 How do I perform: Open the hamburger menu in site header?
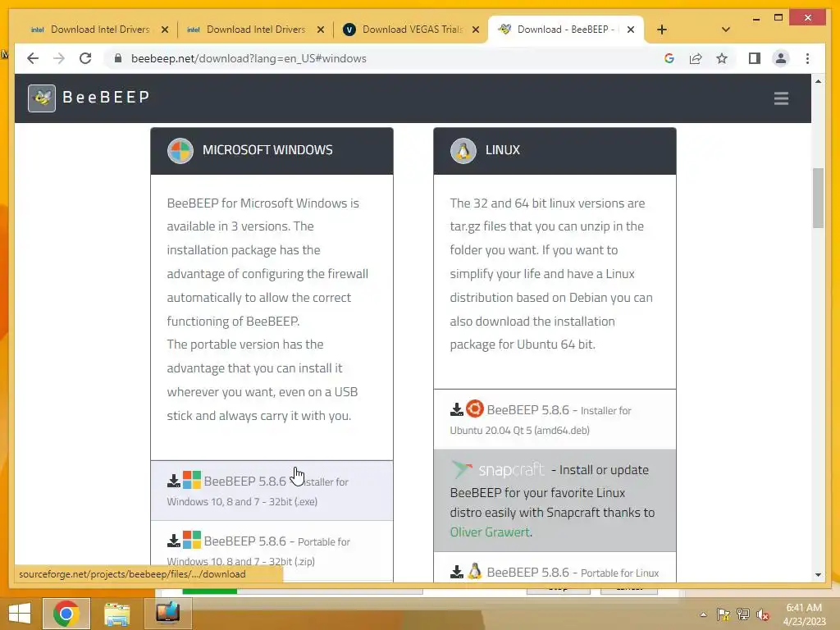[781, 98]
